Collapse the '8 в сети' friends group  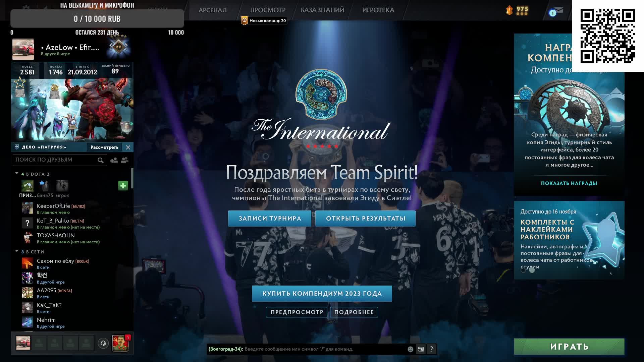click(17, 251)
